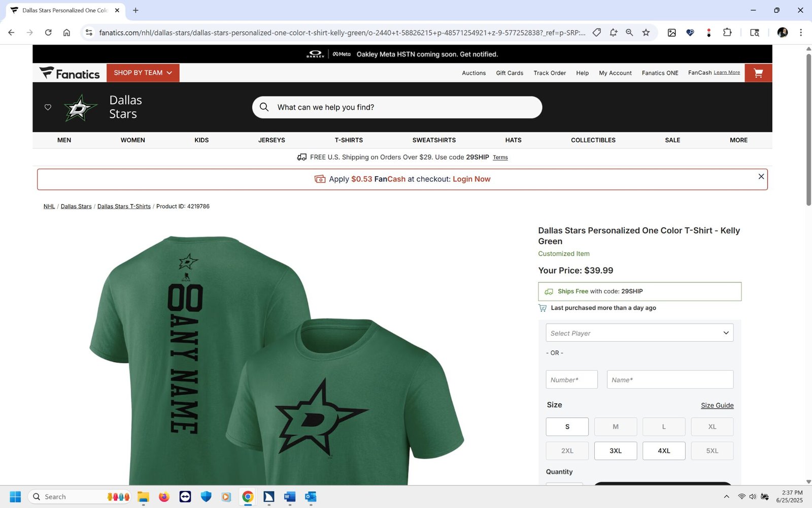Focus the site search box
Image resolution: width=812 pixels, height=508 pixels.
397,107
